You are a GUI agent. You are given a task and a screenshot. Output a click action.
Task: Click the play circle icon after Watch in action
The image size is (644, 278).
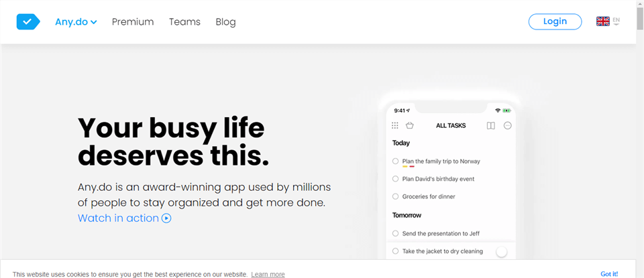point(166,218)
